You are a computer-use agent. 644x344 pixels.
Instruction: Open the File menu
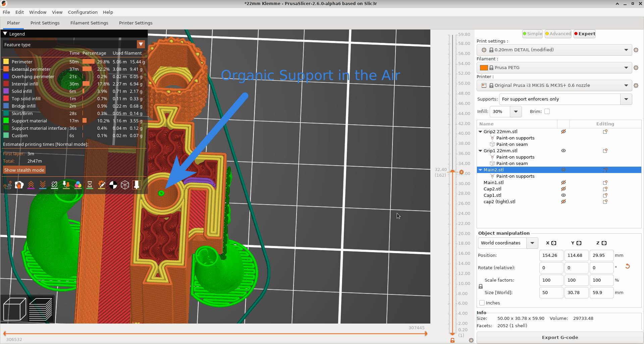(6, 12)
